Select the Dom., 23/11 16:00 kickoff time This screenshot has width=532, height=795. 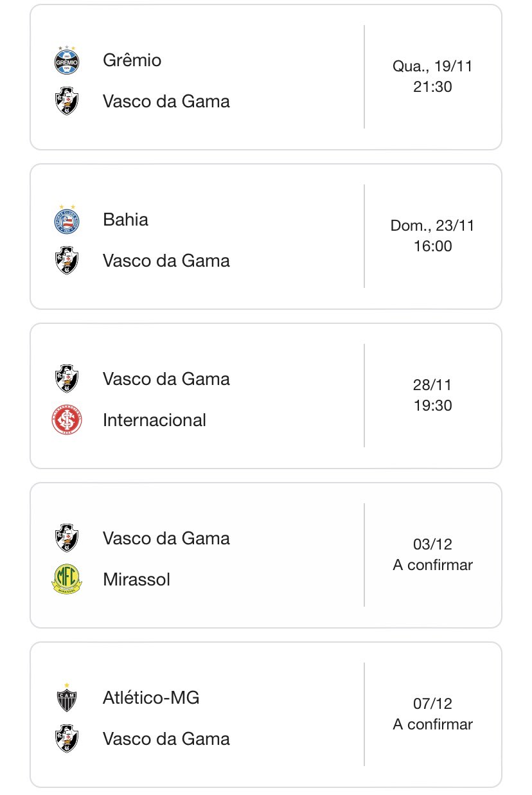(x=432, y=236)
